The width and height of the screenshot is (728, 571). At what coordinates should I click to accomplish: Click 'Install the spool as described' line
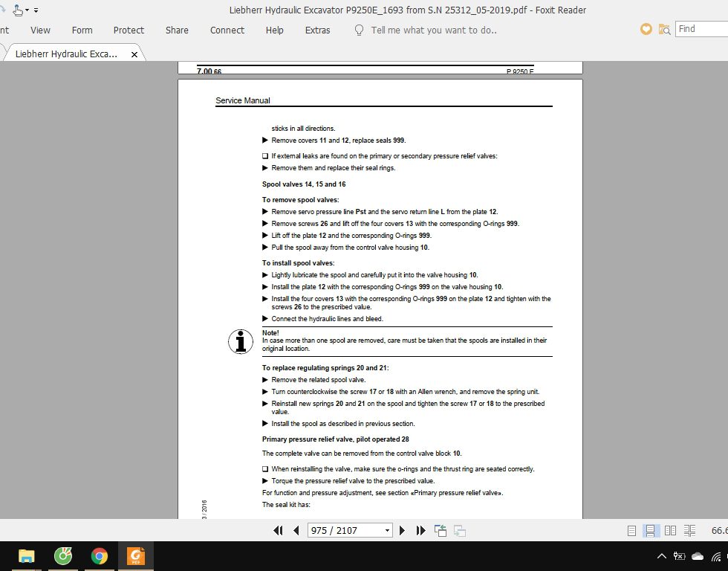pos(343,424)
